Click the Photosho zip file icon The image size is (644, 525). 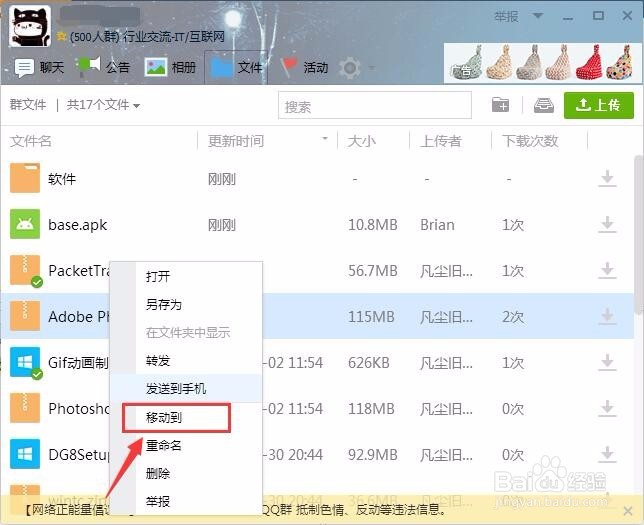point(25,408)
